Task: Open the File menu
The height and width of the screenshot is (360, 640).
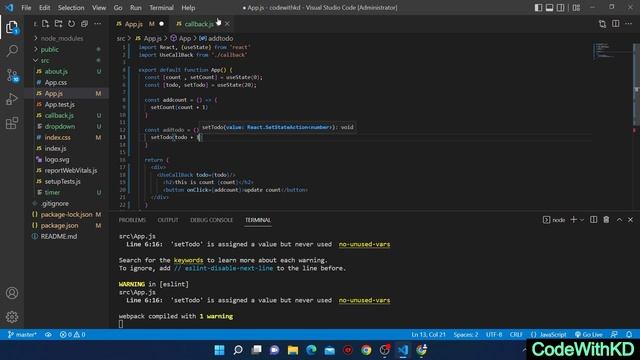Action: click(26, 7)
